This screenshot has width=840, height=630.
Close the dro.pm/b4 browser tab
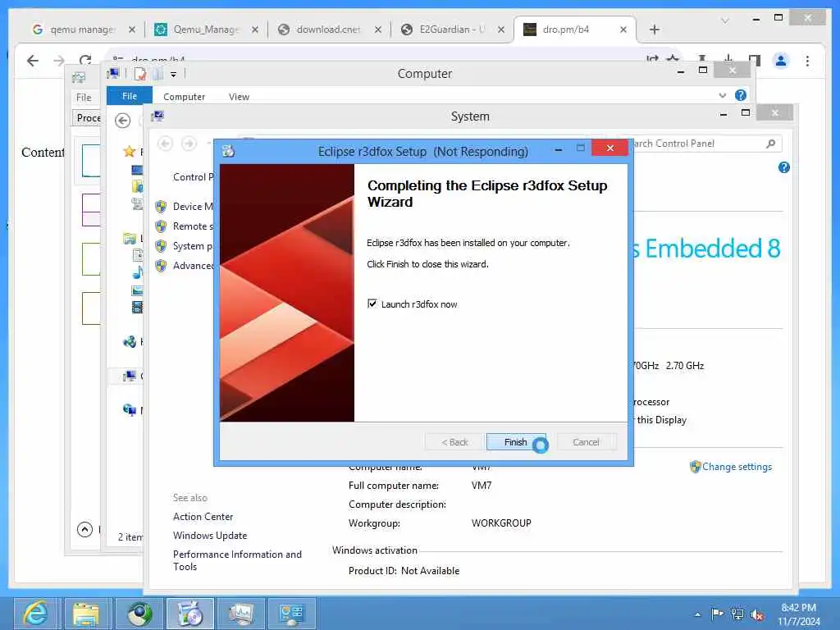623,30
